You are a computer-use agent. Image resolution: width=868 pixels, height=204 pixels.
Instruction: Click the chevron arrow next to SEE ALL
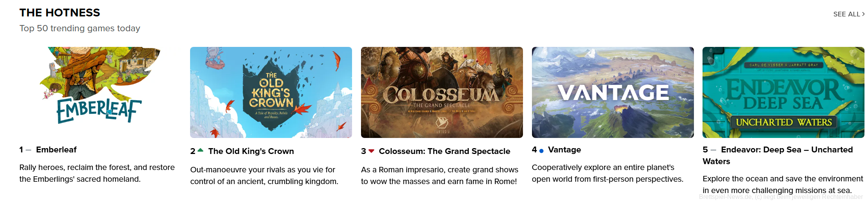pyautogui.click(x=863, y=14)
